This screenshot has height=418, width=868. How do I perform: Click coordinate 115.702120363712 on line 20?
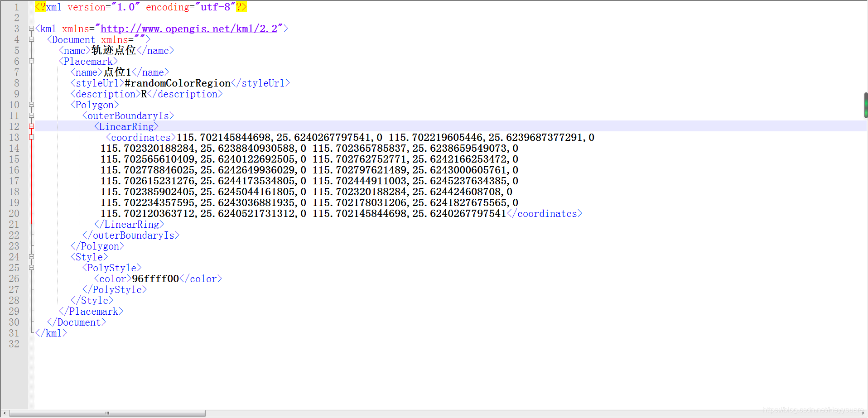(147, 214)
